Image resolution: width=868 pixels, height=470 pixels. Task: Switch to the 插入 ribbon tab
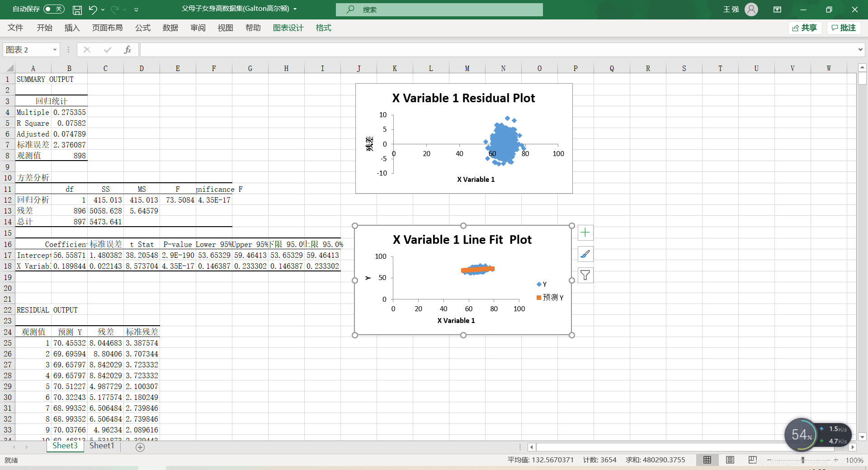pyautogui.click(x=72, y=28)
